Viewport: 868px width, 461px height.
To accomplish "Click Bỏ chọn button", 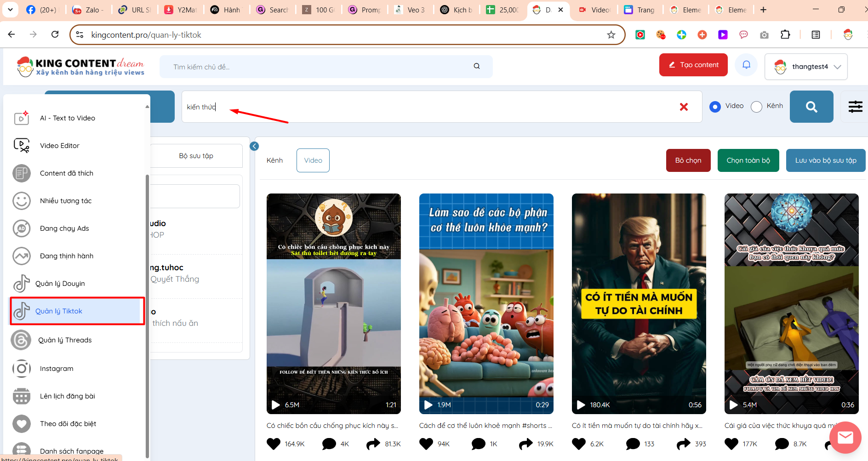I will coord(688,160).
